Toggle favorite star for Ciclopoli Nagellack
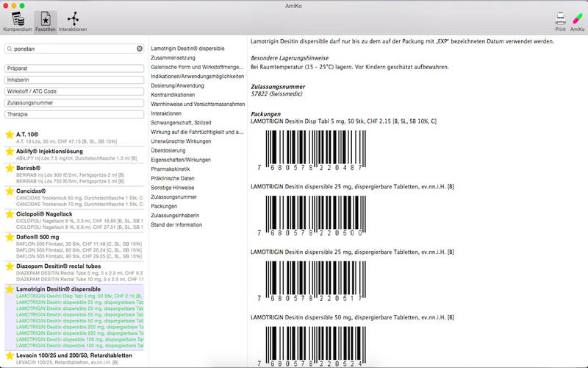588x368 pixels. 10,214
